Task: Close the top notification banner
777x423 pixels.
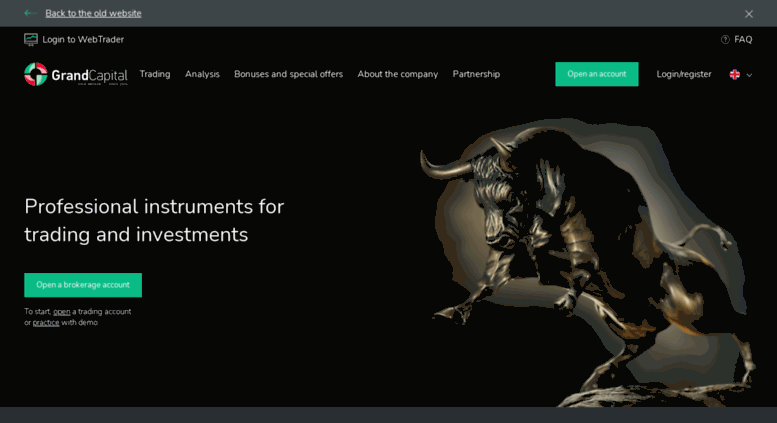Action: (x=749, y=14)
